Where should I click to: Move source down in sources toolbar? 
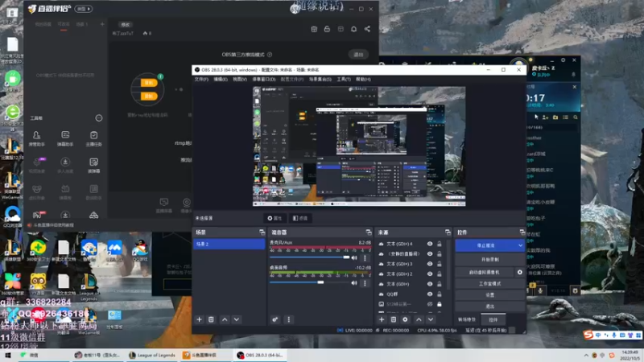431,319
